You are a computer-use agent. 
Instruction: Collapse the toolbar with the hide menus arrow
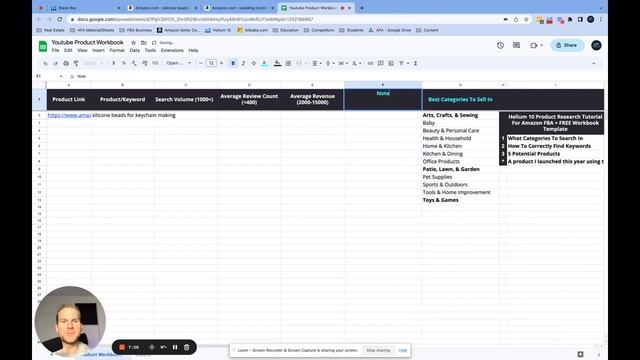pos(593,63)
